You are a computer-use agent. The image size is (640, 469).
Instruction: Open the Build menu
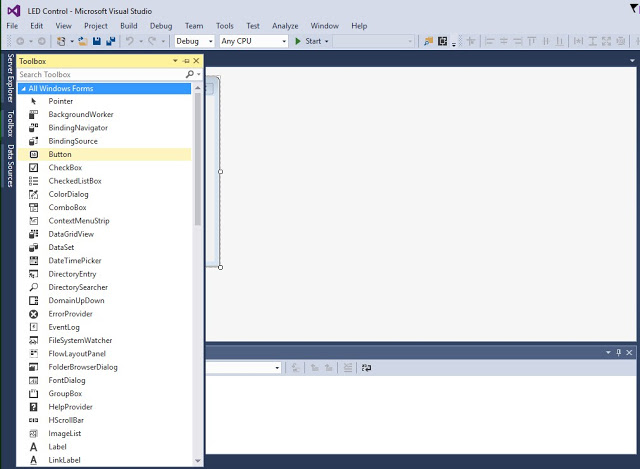coord(129,26)
